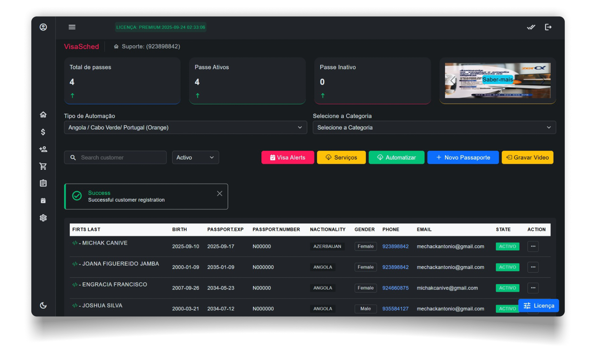Toggle dark mode with the moon icon
This screenshot has width=597, height=364.
pos(43,305)
